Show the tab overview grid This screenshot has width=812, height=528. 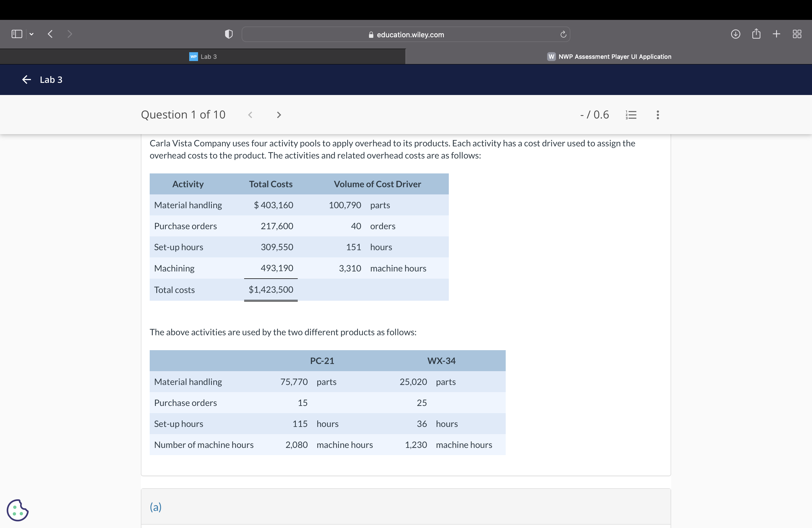797,34
